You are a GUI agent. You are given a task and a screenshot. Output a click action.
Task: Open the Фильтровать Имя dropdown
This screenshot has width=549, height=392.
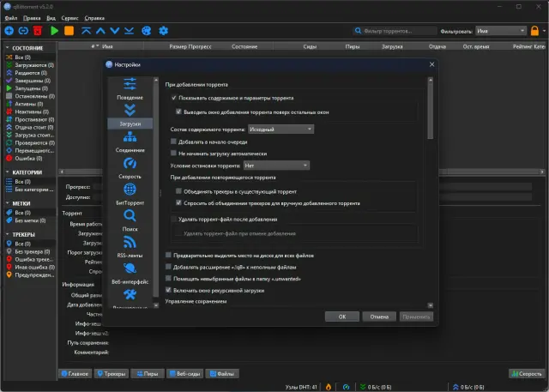[501, 31]
